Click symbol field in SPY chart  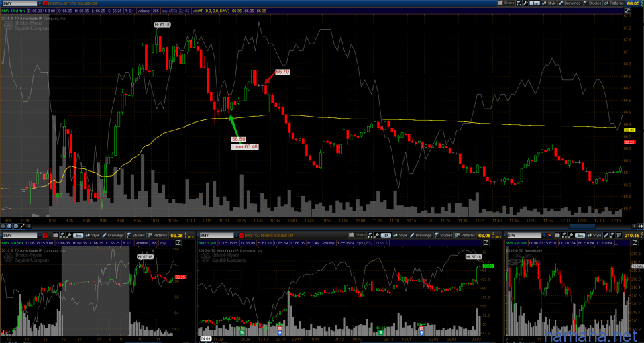point(524,236)
